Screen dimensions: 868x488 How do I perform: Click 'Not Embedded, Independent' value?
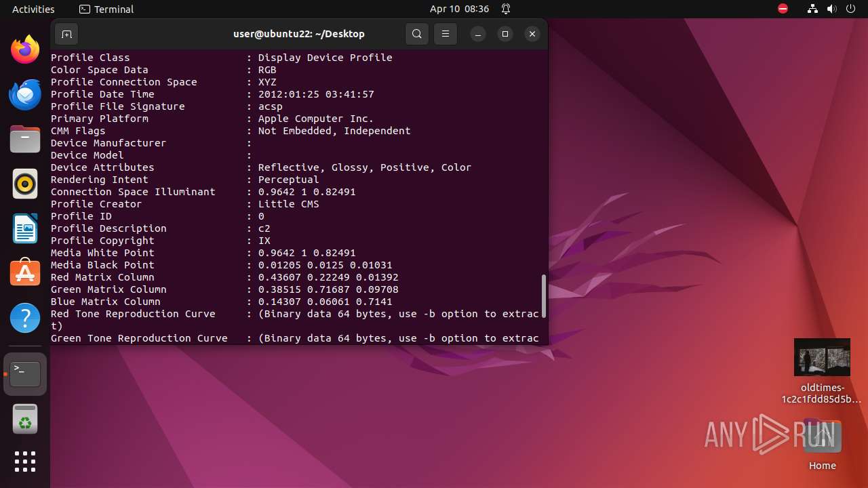(x=334, y=131)
